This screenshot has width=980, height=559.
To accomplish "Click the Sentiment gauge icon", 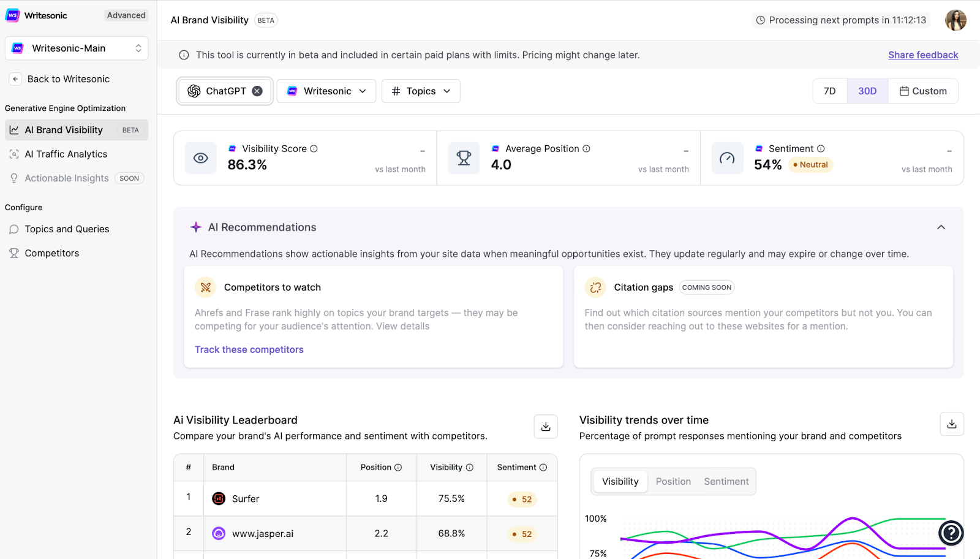I will point(727,158).
